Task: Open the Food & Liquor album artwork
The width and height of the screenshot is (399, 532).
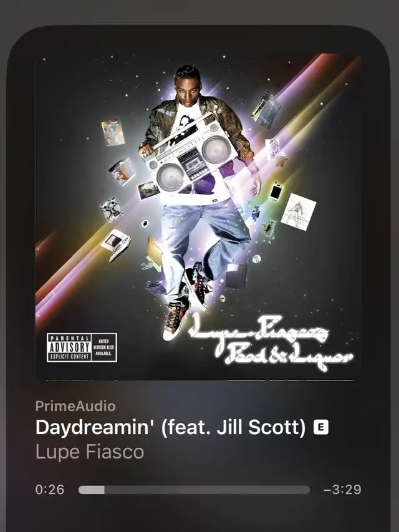Action: tap(198, 216)
